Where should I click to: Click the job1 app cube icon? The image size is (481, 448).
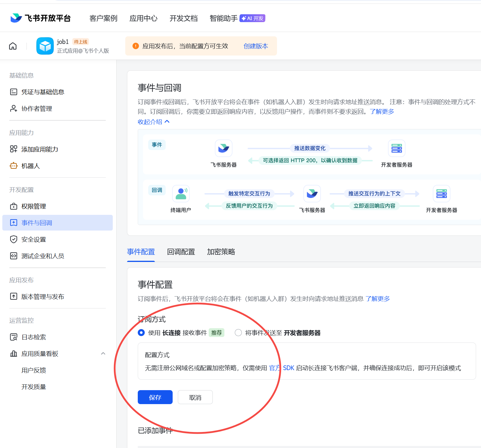[45, 46]
